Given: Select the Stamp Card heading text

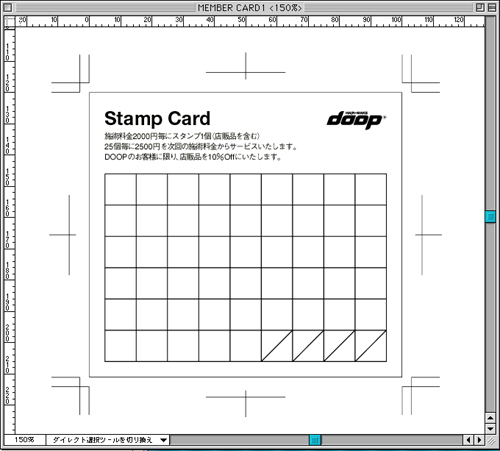Looking at the screenshot, I should pyautogui.click(x=157, y=119).
